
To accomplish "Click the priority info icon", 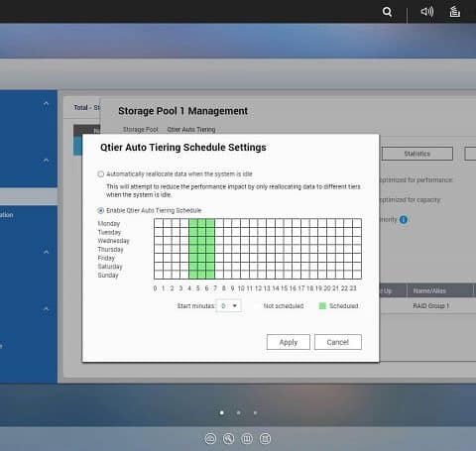I will click(404, 220).
